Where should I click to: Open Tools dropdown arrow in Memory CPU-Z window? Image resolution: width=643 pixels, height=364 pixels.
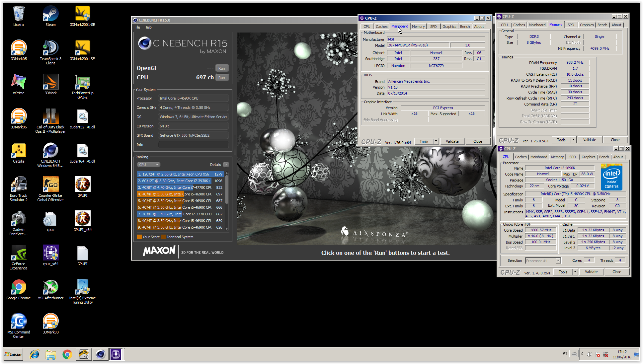(573, 140)
